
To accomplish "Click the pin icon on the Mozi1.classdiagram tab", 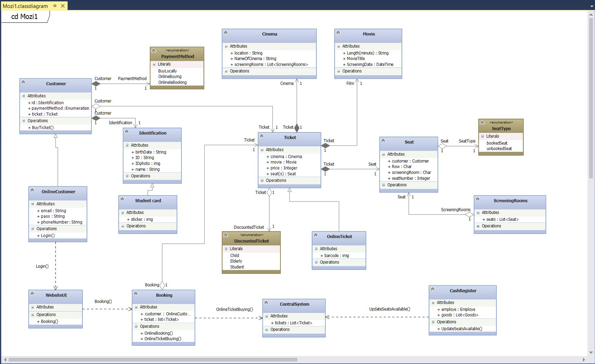I will (x=54, y=6).
